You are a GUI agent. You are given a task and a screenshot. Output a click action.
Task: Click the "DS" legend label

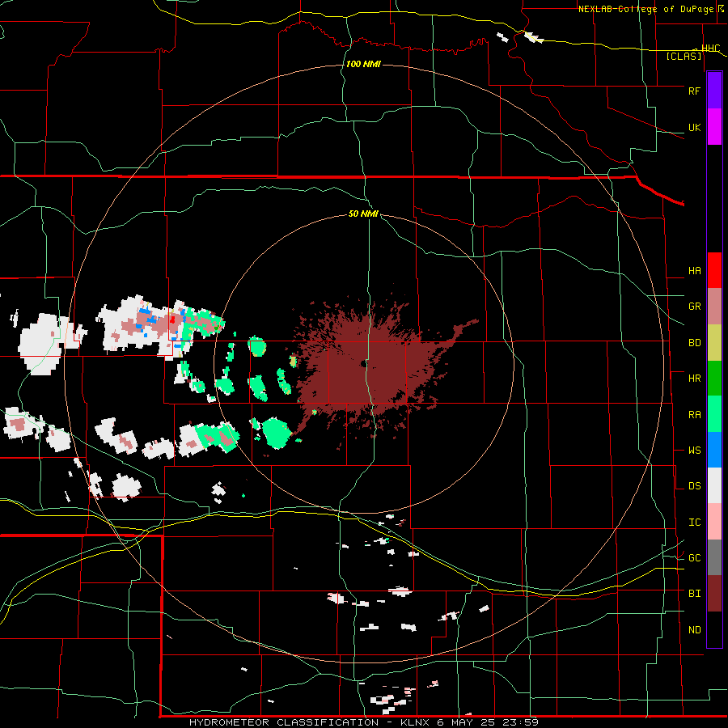(x=694, y=486)
